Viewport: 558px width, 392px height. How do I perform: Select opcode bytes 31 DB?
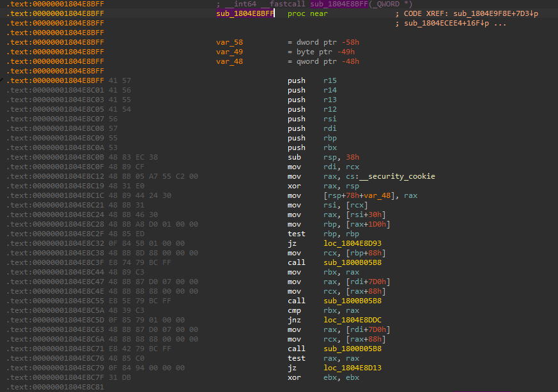tap(120, 377)
